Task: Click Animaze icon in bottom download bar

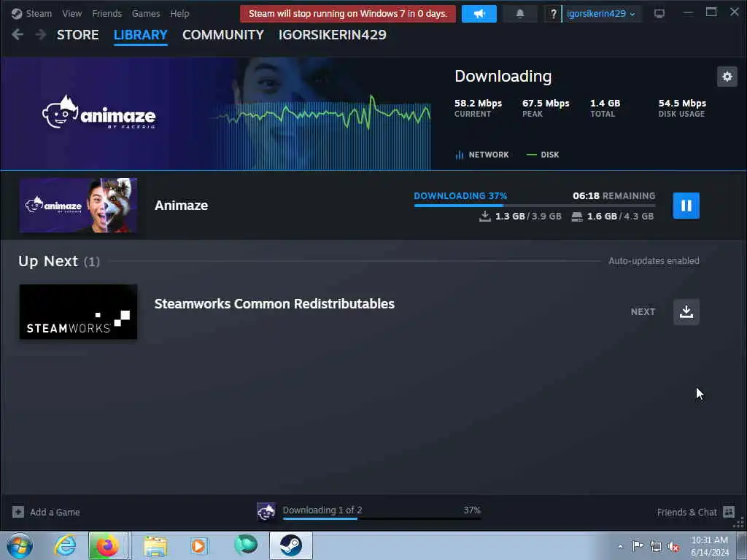Action: tap(266, 512)
